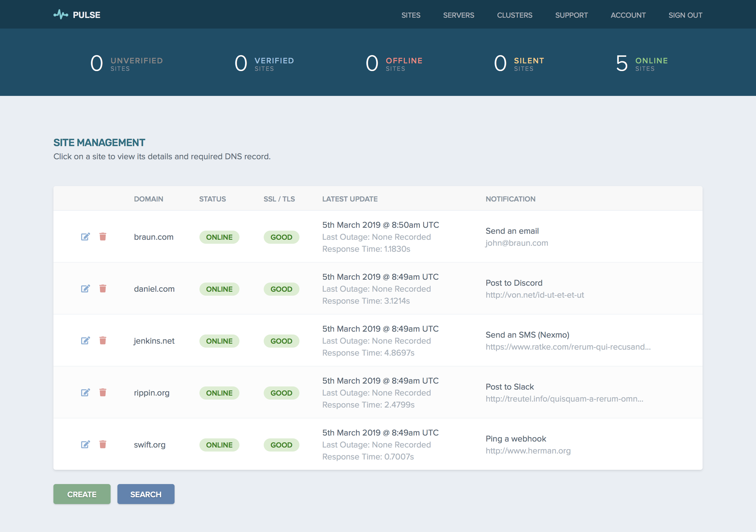Click trash icon for daniel.com
The image size is (756, 532).
[x=103, y=289]
